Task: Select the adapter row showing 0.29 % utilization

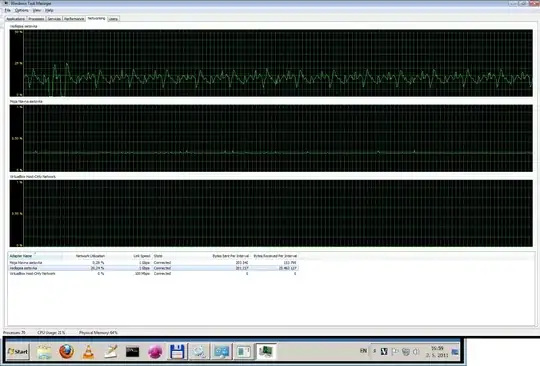Action: coord(153,262)
